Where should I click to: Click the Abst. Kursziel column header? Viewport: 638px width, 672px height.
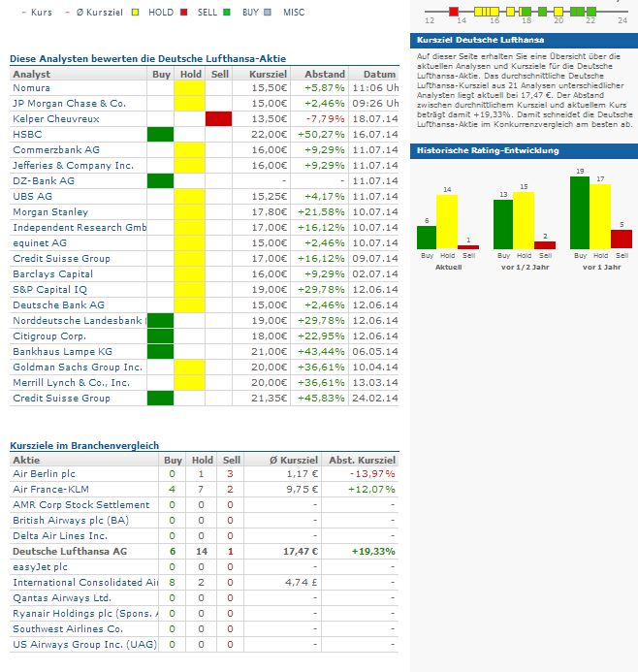coord(362,460)
